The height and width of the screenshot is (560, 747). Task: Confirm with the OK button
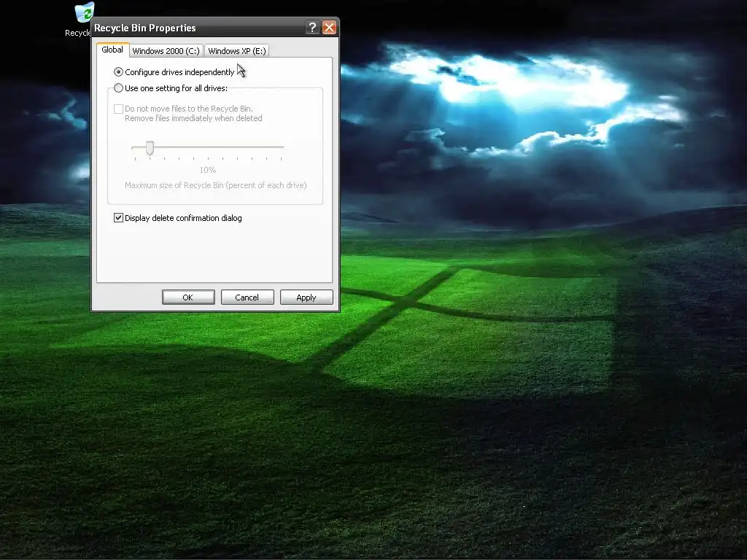pyautogui.click(x=188, y=297)
